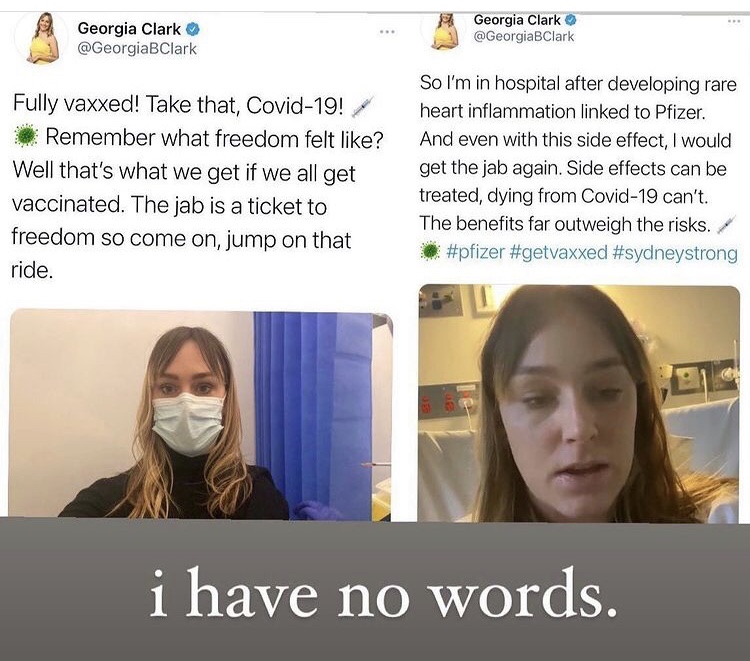This screenshot has width=750, height=661.
Task: Click the left tweet's blue verified badge
Action: point(192,29)
